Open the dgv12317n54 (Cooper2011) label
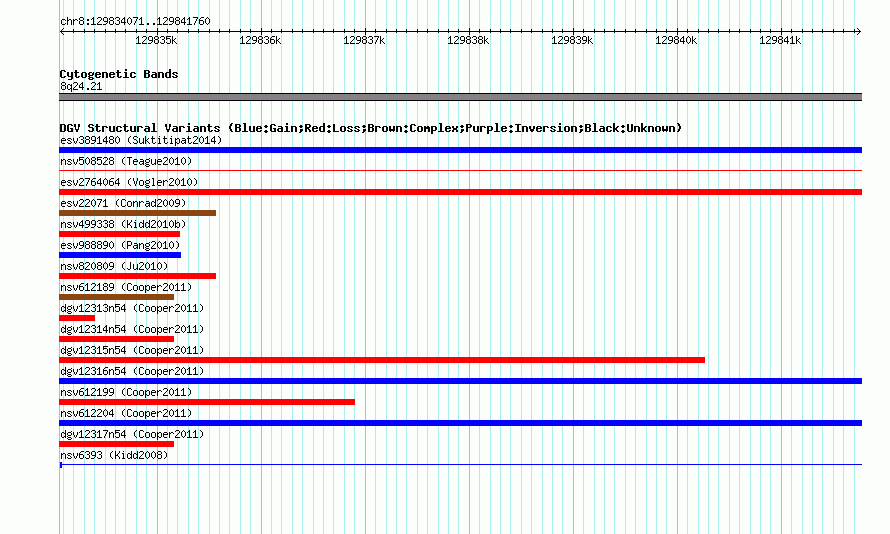This screenshot has height=534, width=890. point(132,434)
